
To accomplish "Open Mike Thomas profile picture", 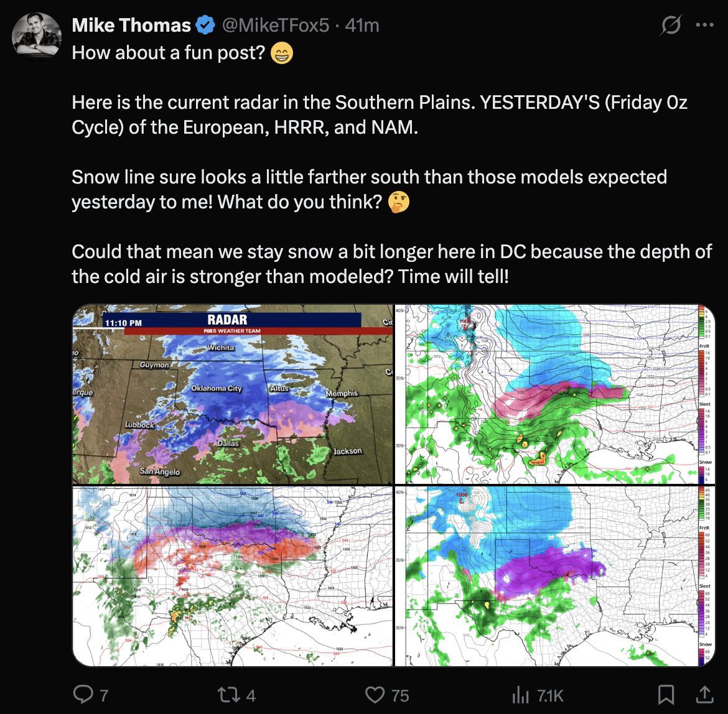I will pyautogui.click(x=37, y=37).
